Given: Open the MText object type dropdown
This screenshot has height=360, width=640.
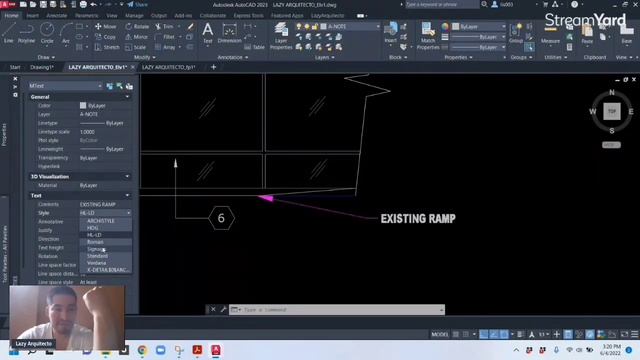Looking at the screenshot, I should coord(65,86).
